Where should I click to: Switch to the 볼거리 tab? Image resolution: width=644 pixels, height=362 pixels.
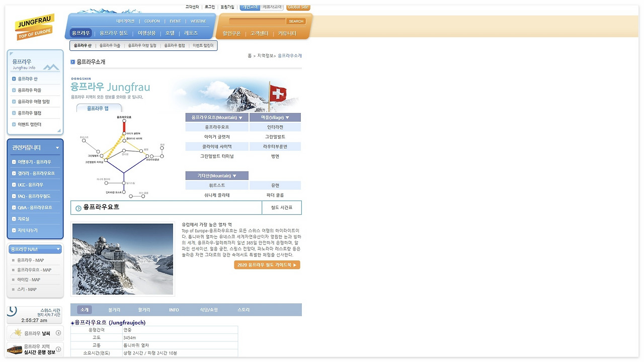pyautogui.click(x=114, y=310)
